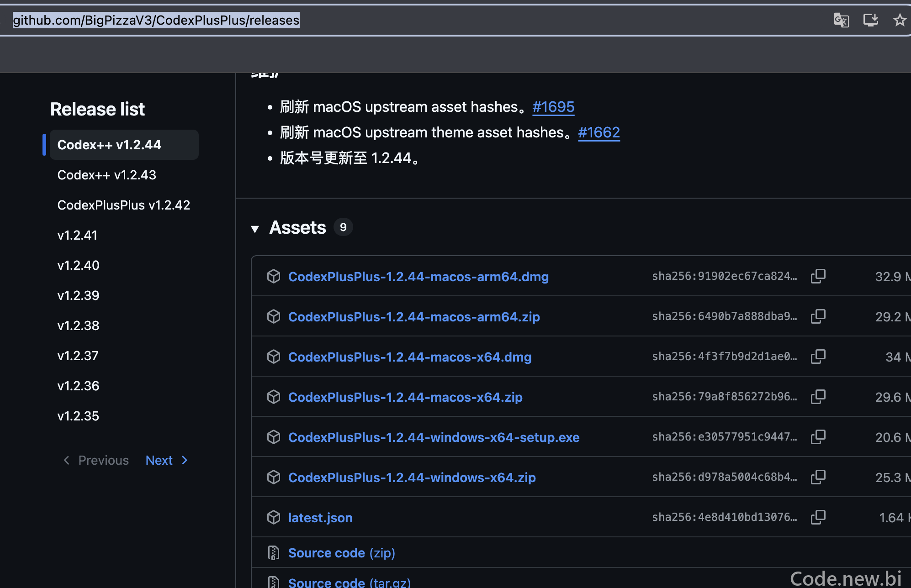Open v1.2.36 in release list
This screenshot has height=588, width=911.
79,386
